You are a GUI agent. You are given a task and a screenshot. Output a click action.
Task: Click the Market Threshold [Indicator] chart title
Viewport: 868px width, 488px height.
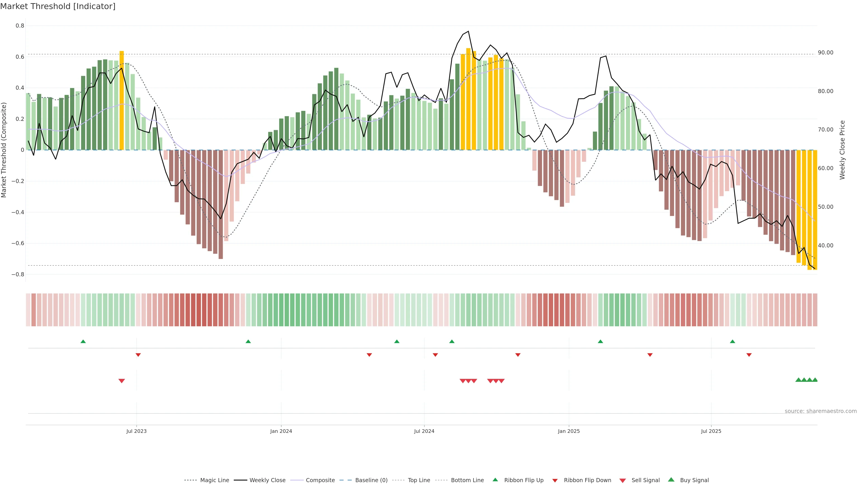(x=58, y=6)
